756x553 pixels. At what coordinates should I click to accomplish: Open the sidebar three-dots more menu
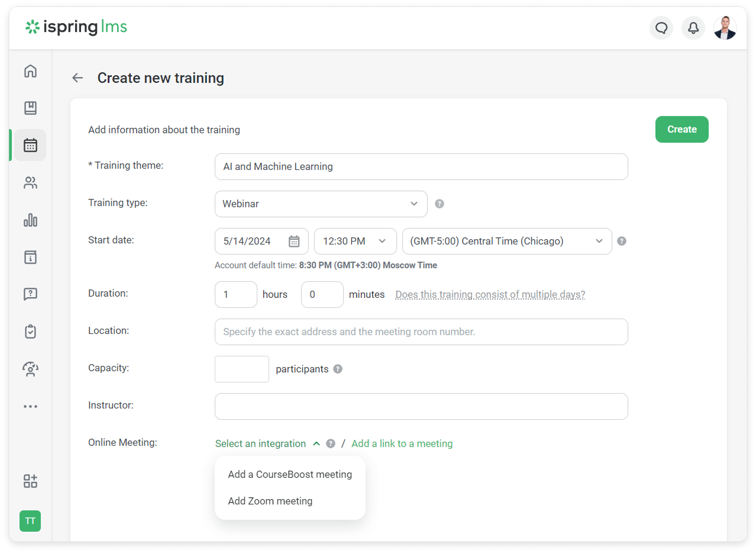coord(30,407)
